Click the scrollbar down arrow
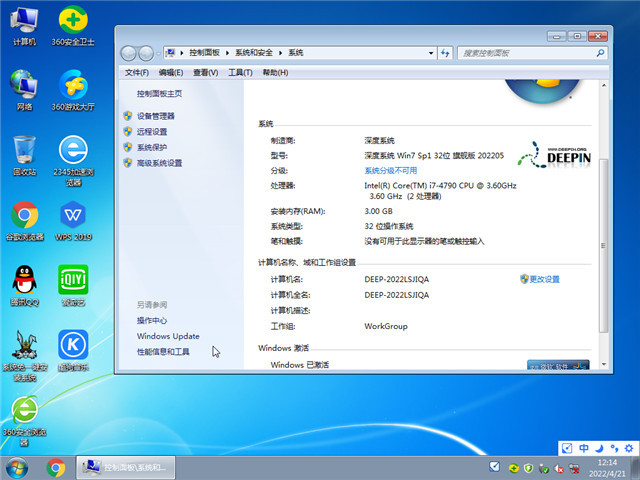Image resolution: width=640 pixels, height=480 pixels. click(604, 364)
